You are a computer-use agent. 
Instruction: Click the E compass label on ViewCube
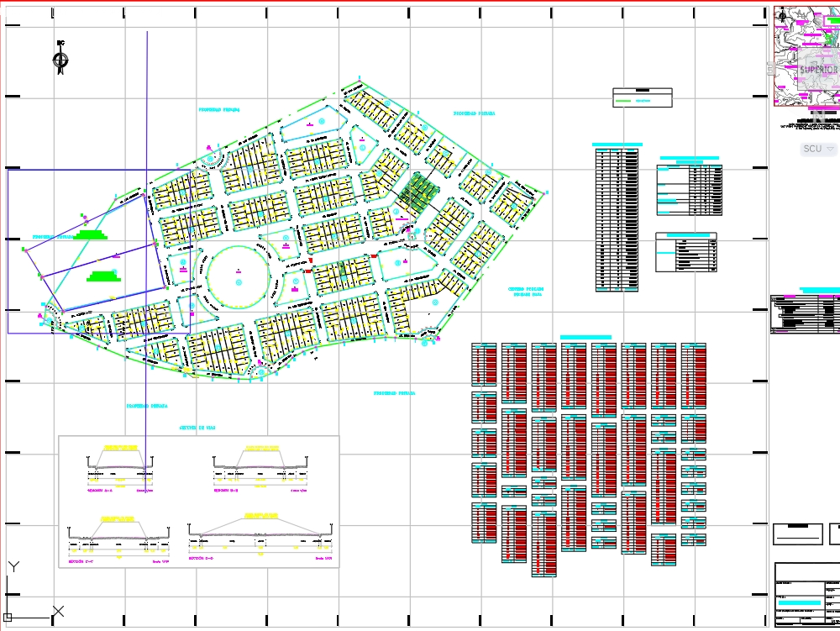pos(771,69)
